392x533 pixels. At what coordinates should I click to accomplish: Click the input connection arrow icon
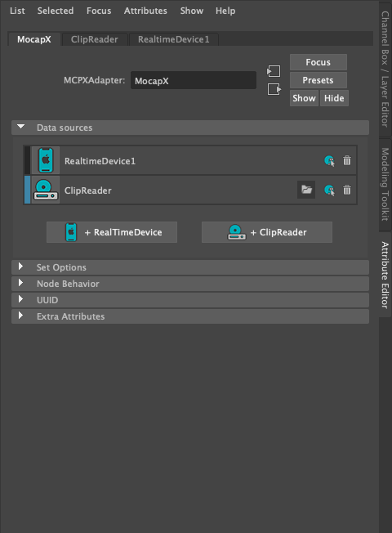coord(274,71)
